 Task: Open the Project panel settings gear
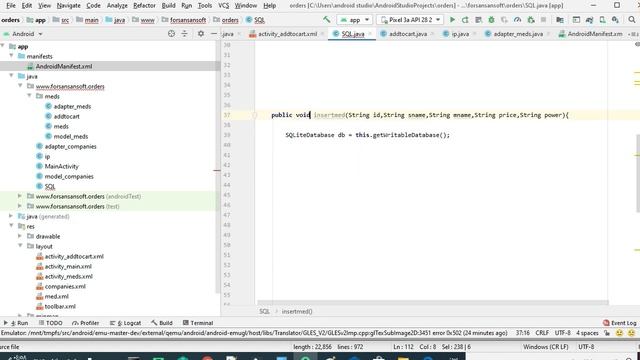200,34
